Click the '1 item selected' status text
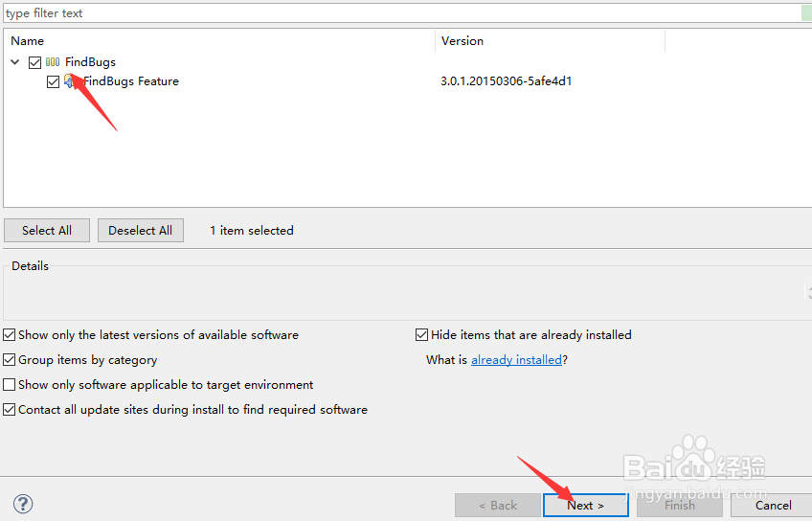The image size is (812, 521). coord(252,231)
